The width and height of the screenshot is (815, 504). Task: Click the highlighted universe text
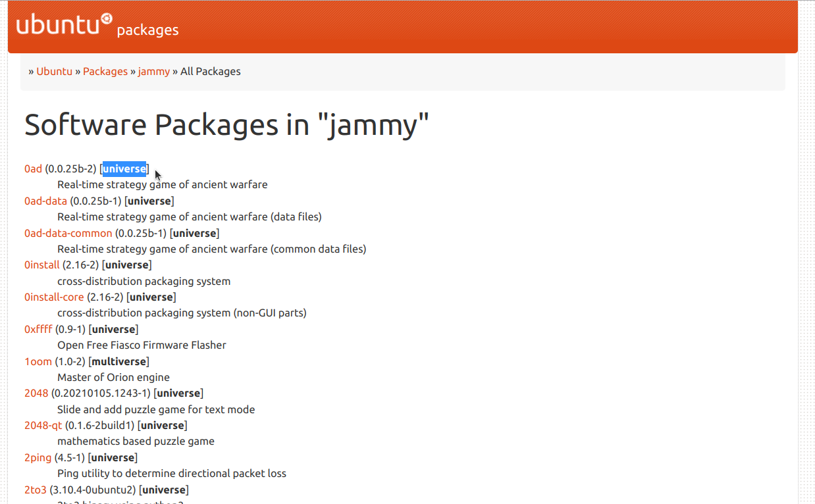click(x=124, y=168)
